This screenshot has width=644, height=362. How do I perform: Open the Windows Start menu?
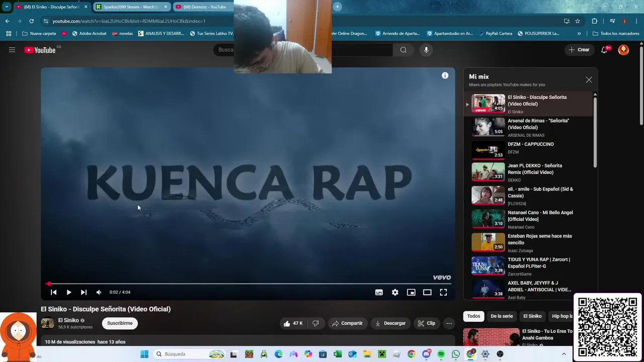click(x=144, y=354)
